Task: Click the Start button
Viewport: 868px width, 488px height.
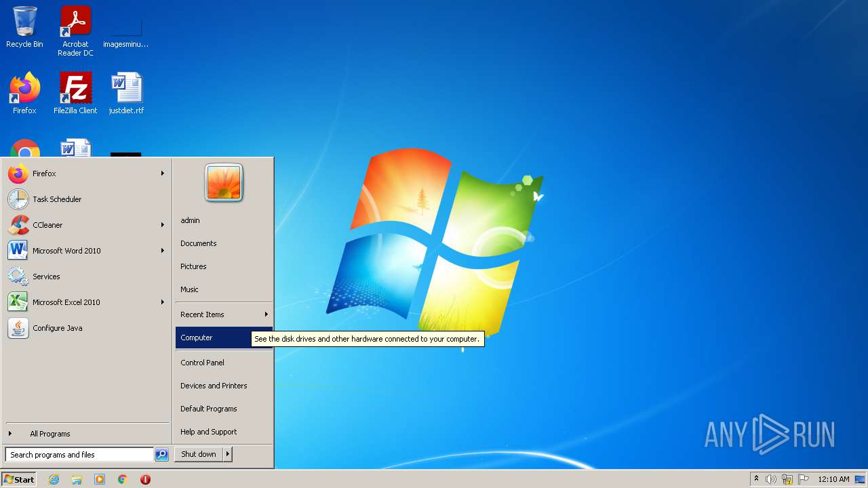Action: pos(19,479)
